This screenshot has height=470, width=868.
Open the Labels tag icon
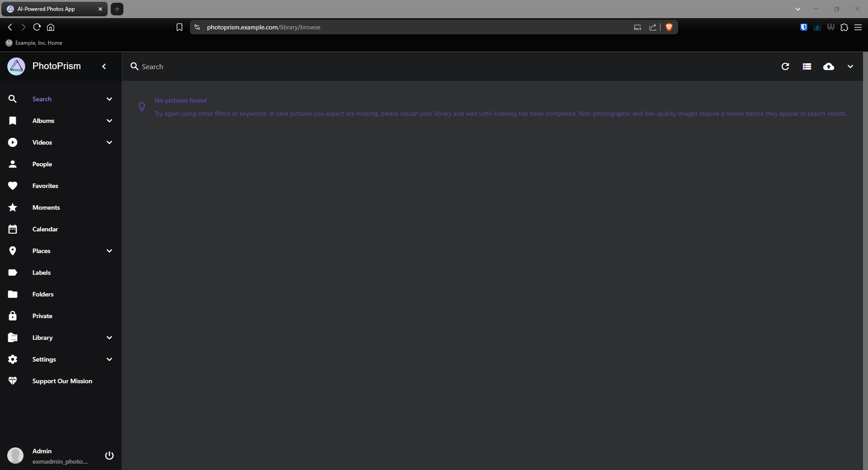tap(13, 273)
